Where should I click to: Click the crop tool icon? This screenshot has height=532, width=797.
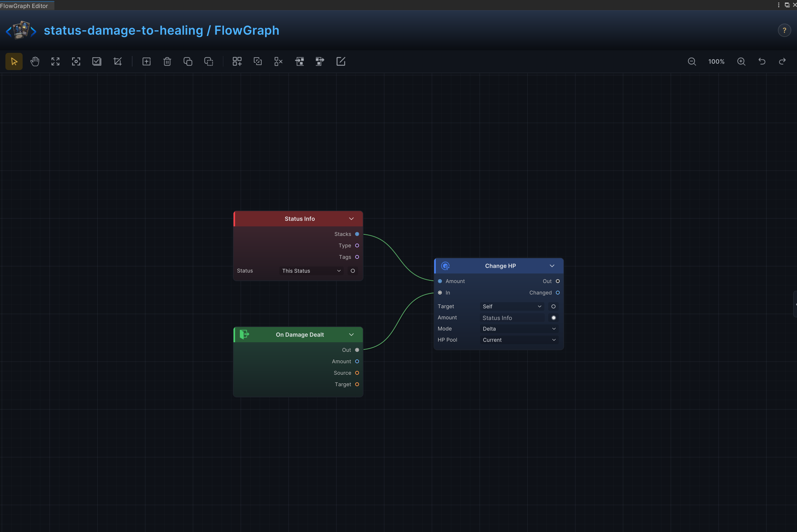(118, 61)
